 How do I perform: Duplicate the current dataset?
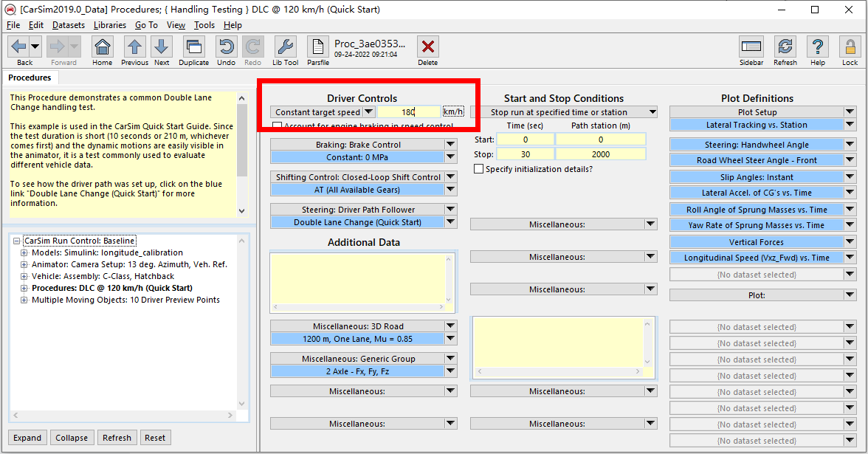[x=193, y=47]
